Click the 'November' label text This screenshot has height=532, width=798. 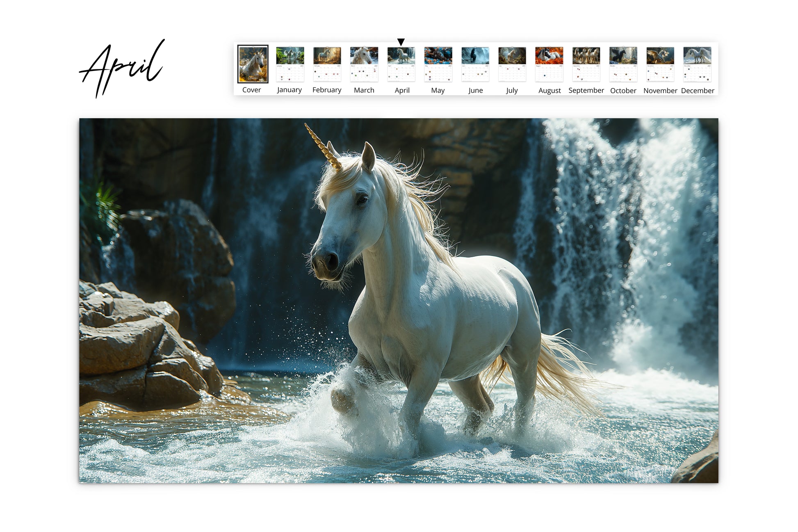tap(660, 91)
